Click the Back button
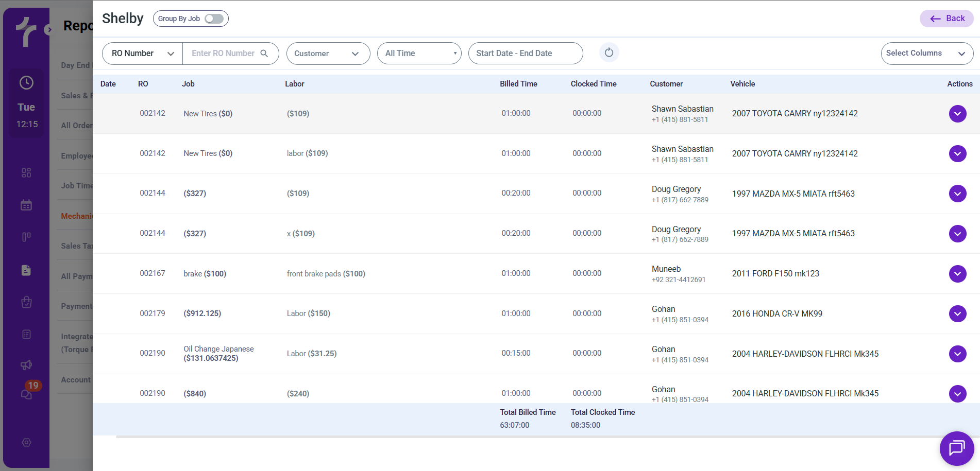Screen dimensions: 980x471 pos(947,19)
